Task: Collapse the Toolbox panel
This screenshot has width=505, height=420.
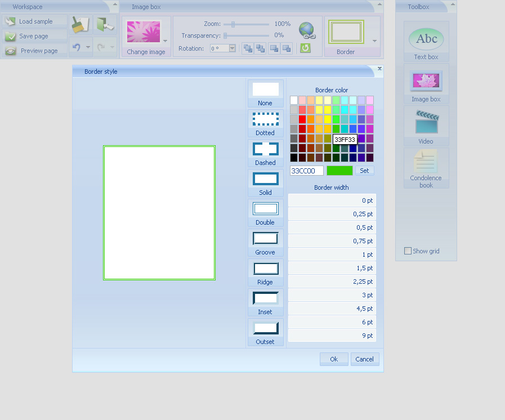Action: tap(453, 4)
